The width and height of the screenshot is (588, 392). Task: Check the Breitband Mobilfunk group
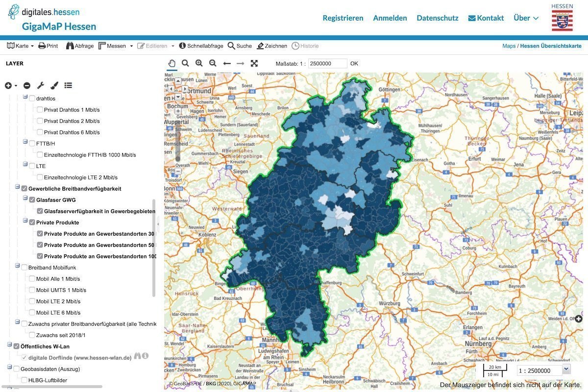tap(24, 268)
